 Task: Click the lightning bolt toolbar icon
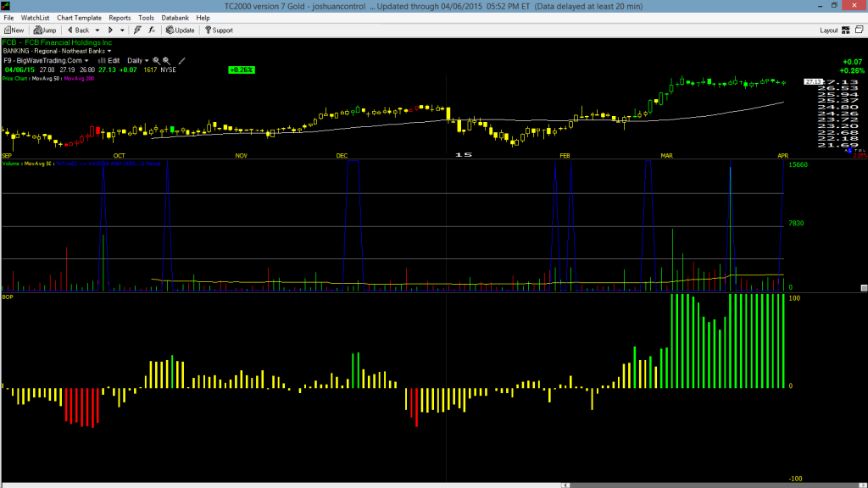click(137, 30)
